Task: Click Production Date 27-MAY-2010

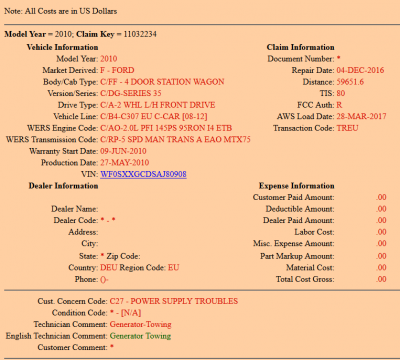Action: [x=125, y=163]
